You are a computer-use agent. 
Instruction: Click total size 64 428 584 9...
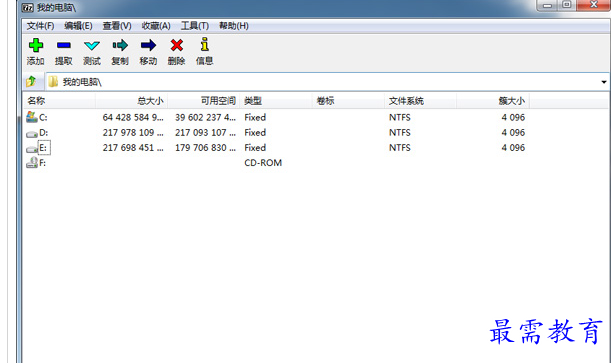point(133,117)
